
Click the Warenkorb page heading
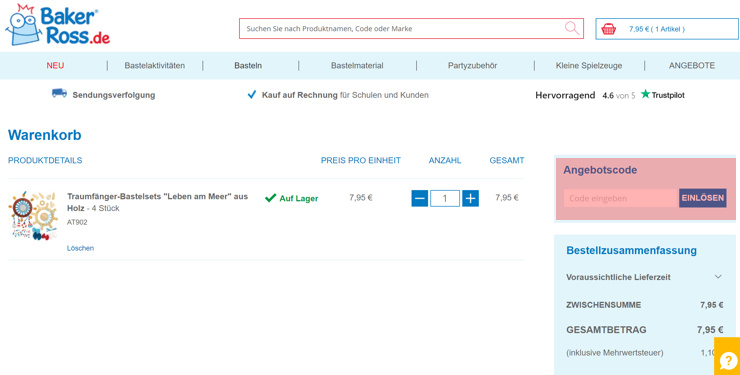(45, 135)
